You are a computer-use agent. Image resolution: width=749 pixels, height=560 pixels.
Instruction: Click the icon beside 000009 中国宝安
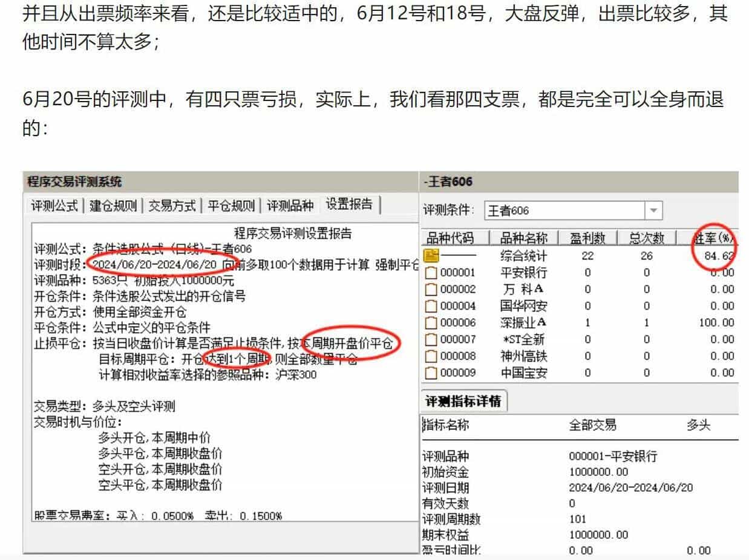click(431, 373)
